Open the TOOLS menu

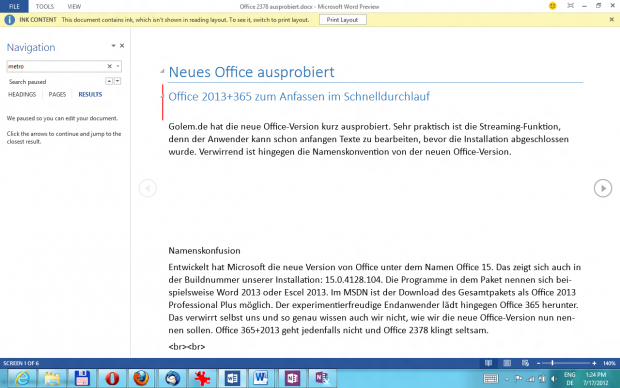[45, 6]
